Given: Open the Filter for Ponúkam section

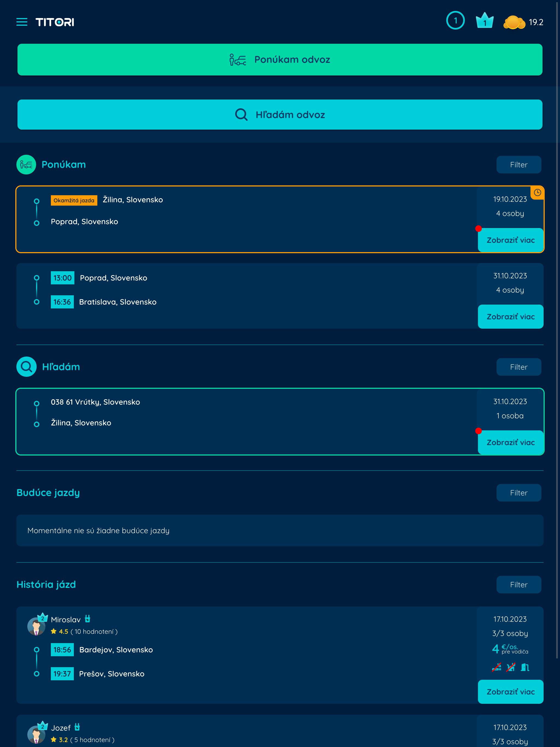Looking at the screenshot, I should coord(518,164).
